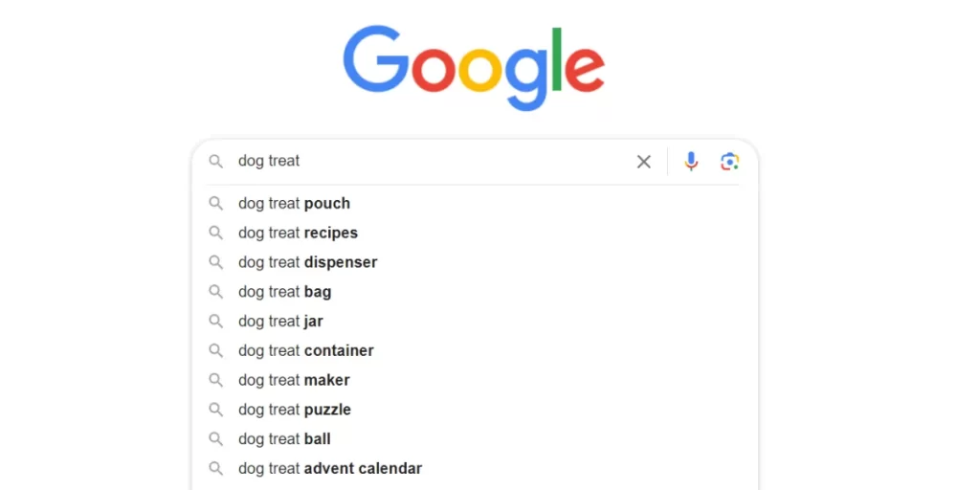Select "dog treat pouch" suggestion

pos(294,203)
